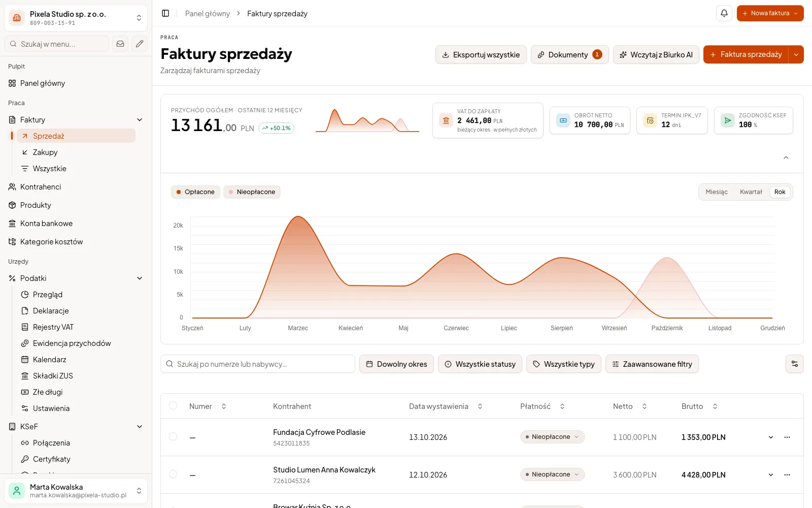The height and width of the screenshot is (508, 812).
Task: Open the inbox icon next to menu search
Action: [120, 44]
